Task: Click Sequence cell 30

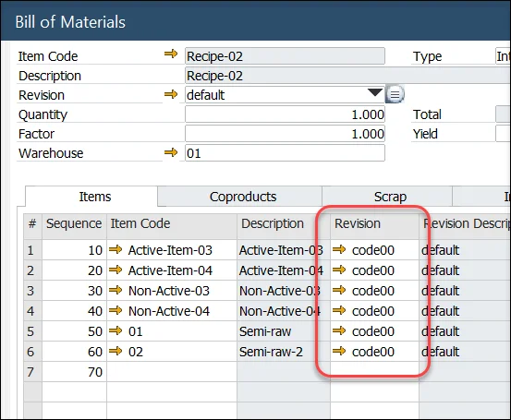Action: (x=74, y=291)
